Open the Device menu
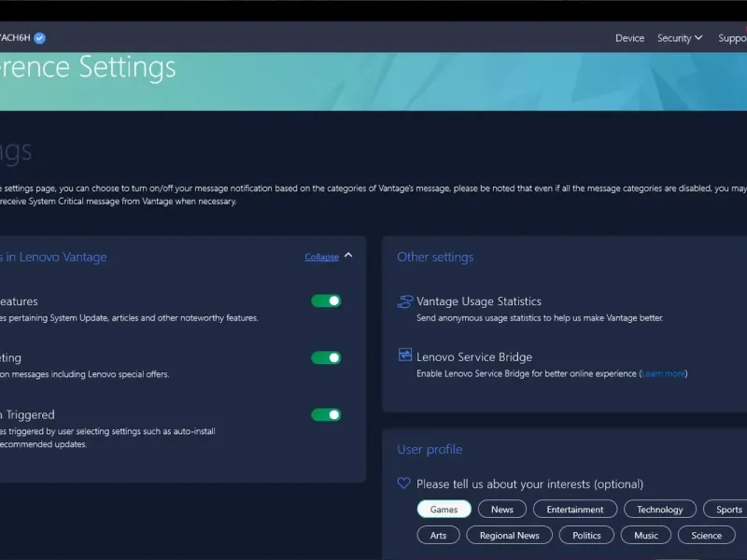Screen dimensions: 747x560 [x=629, y=38]
